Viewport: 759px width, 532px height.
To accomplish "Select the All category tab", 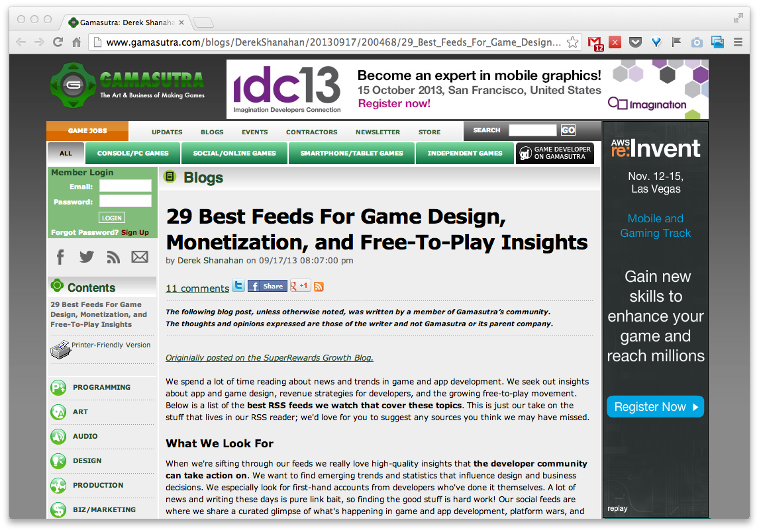I will point(66,154).
